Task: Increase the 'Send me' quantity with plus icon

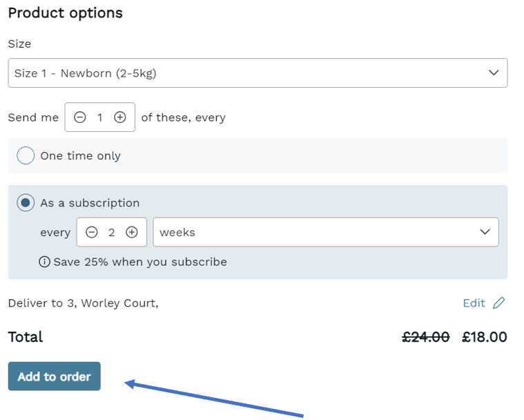Action: coord(120,117)
